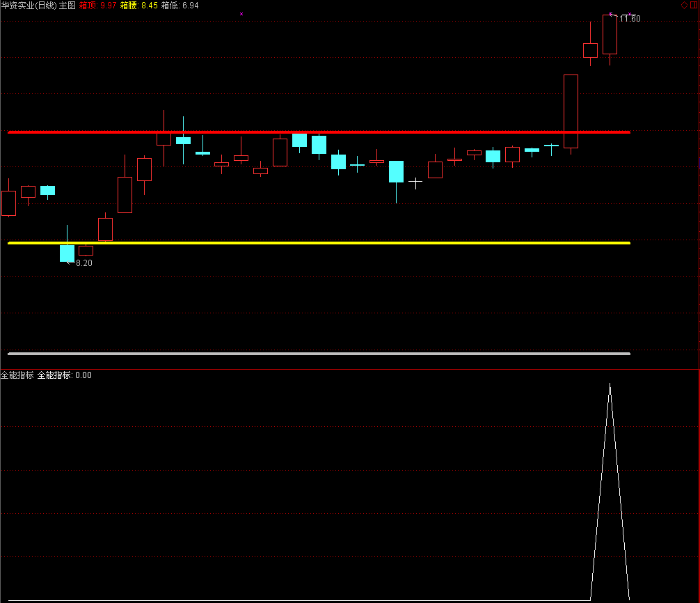Screen dimensions: 700x603
Task: Click the red diamond icon at the top right
Action: [x=684, y=6]
